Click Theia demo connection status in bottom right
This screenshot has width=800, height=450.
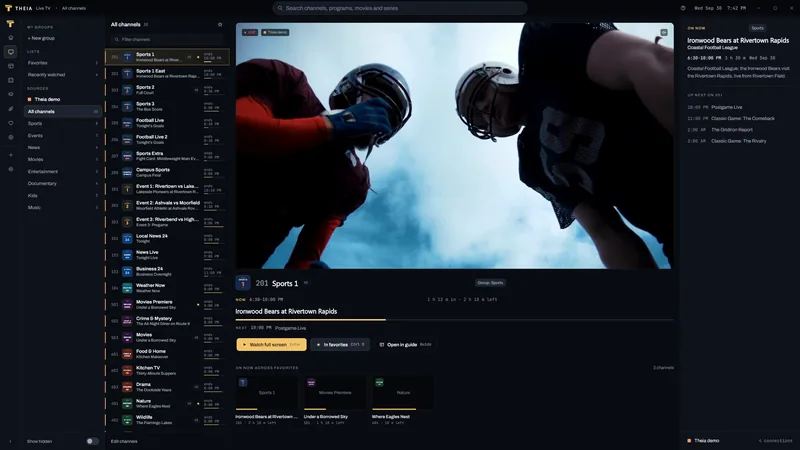739,441
